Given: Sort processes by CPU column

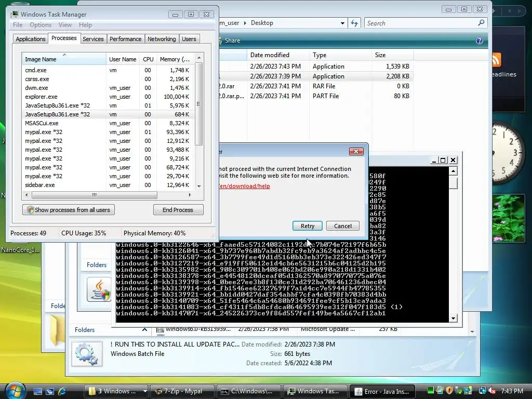Looking at the screenshot, I should point(148,59).
